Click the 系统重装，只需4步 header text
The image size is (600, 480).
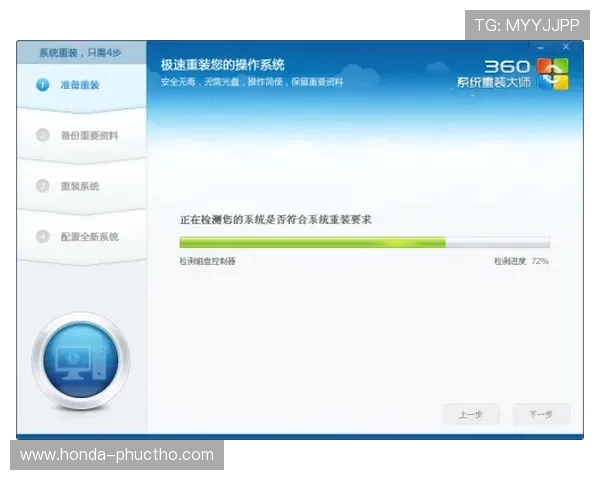pyautogui.click(x=80, y=53)
